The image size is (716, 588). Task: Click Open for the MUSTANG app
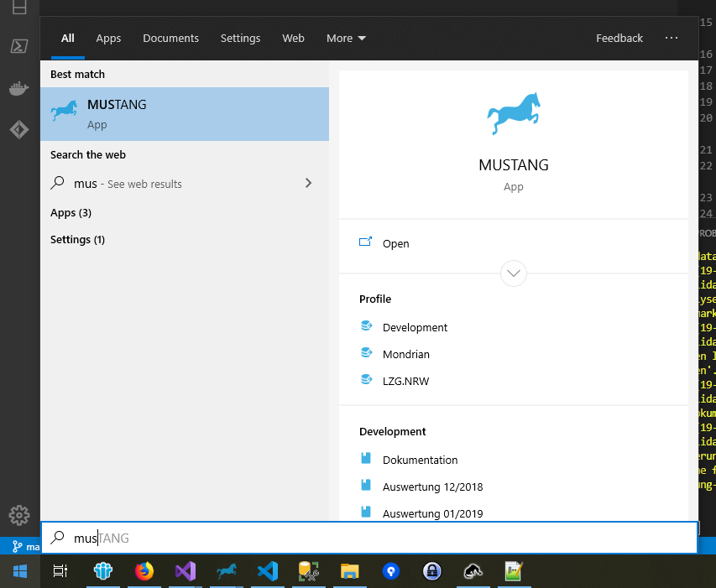pyautogui.click(x=395, y=243)
